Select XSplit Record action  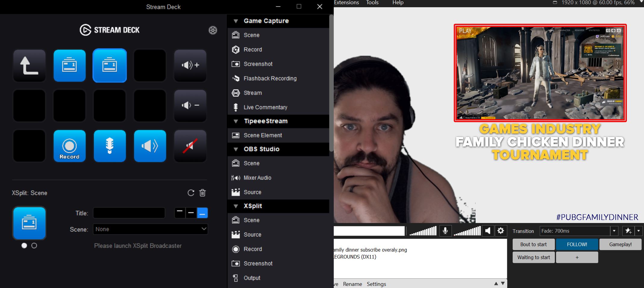tap(278, 249)
